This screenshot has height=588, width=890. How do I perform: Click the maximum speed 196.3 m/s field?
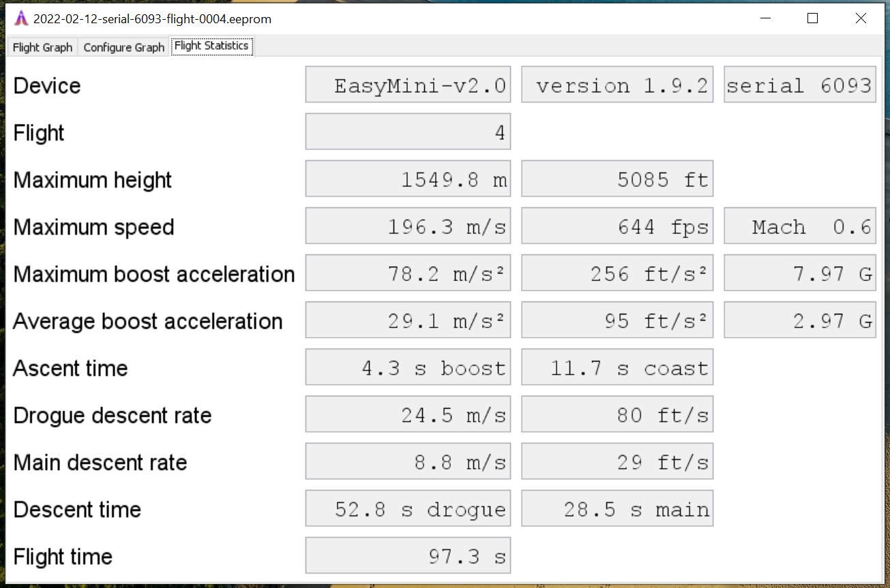pos(408,226)
